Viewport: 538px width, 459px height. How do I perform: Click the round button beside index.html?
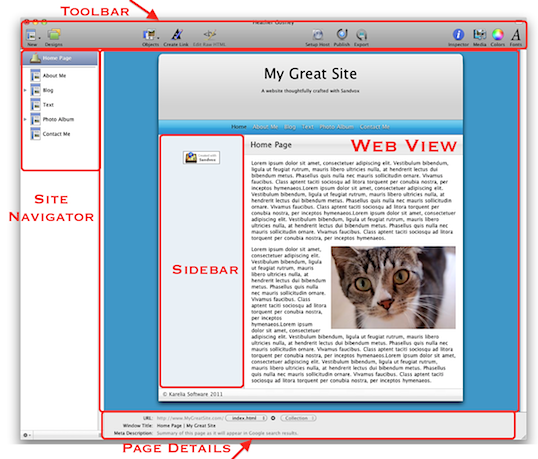point(273,418)
